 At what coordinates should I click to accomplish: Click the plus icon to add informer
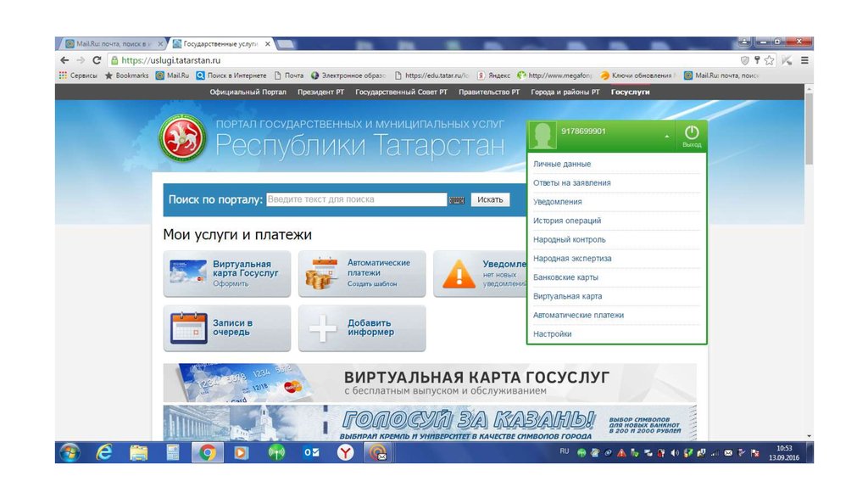[323, 328]
